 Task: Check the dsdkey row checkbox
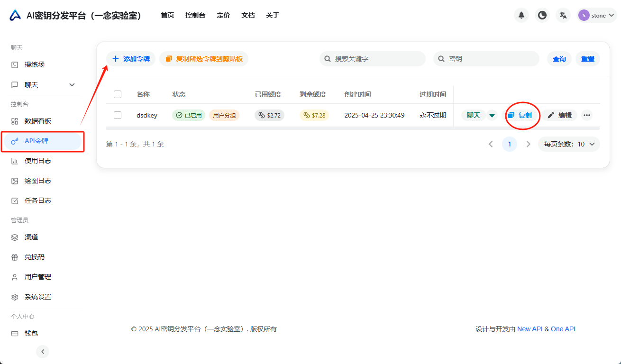coord(118,115)
